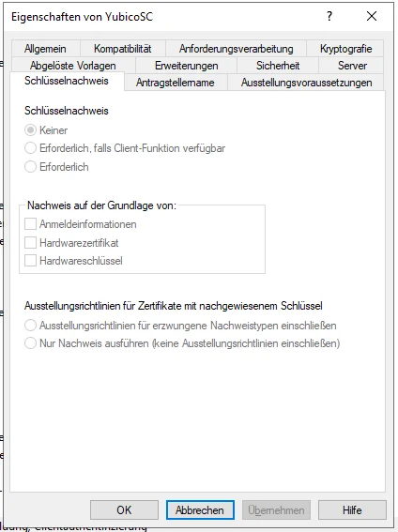Switch to the Allgemein tab
The image size is (398, 532).
tap(45, 49)
